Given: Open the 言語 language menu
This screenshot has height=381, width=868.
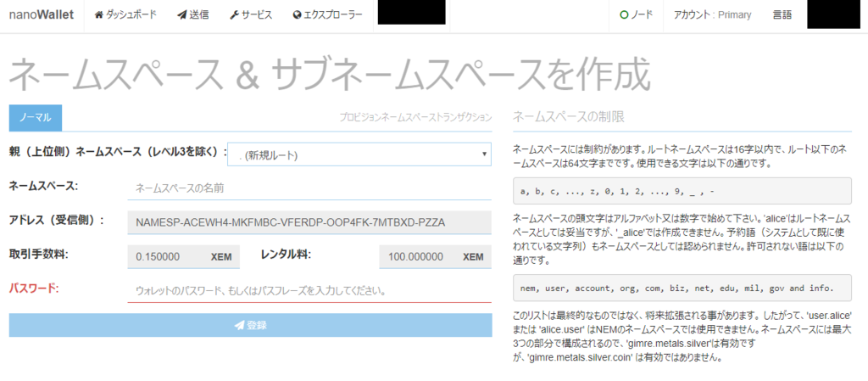Looking at the screenshot, I should coord(782,15).
